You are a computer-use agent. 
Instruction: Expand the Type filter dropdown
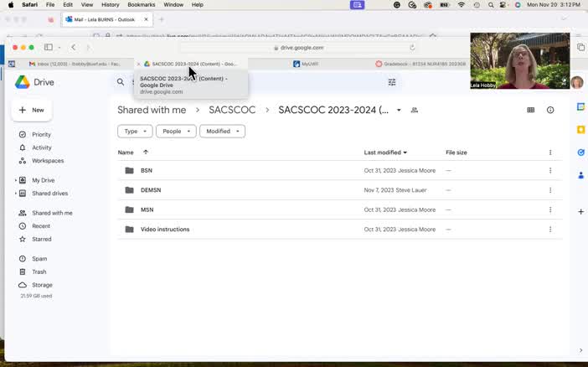point(135,131)
